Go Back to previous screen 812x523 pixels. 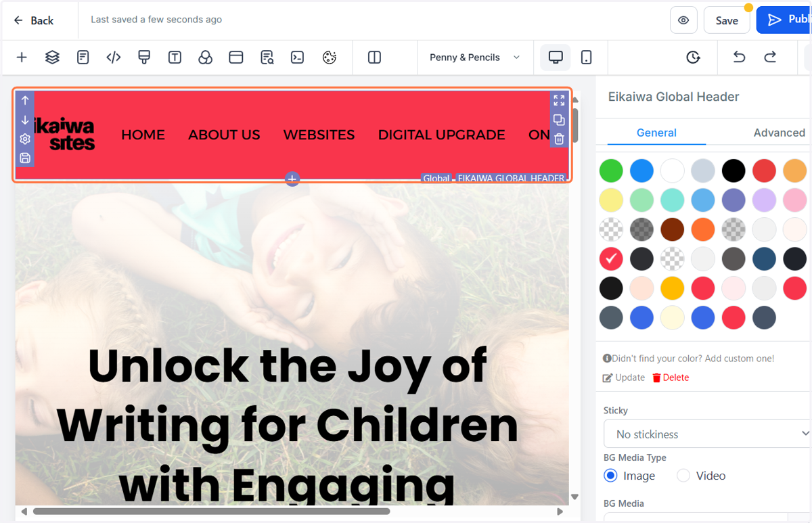click(33, 20)
